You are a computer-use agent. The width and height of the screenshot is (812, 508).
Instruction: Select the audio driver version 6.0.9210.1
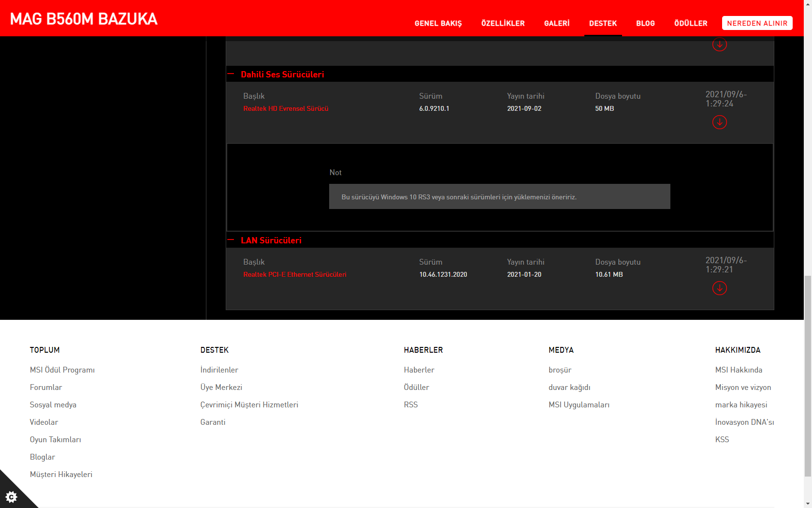click(434, 108)
